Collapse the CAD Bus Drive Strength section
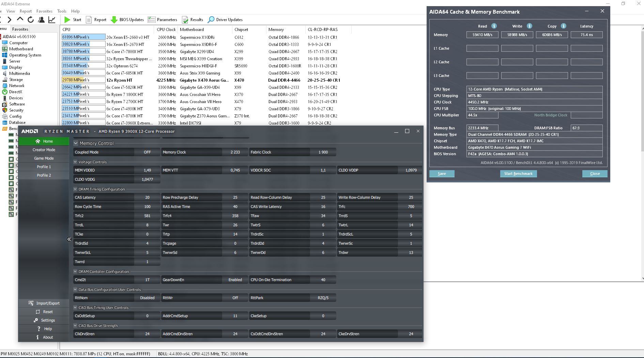This screenshot has height=358, width=644. pyautogui.click(x=75, y=326)
